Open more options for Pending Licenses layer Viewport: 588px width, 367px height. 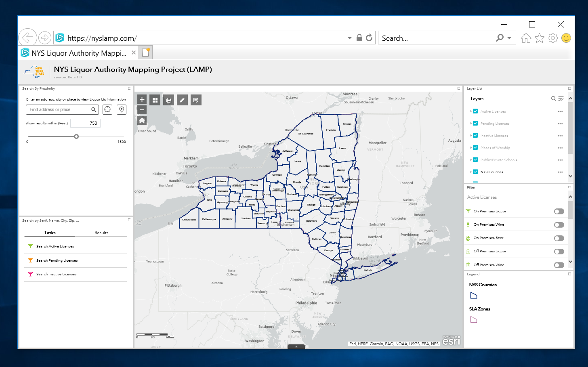(x=560, y=124)
